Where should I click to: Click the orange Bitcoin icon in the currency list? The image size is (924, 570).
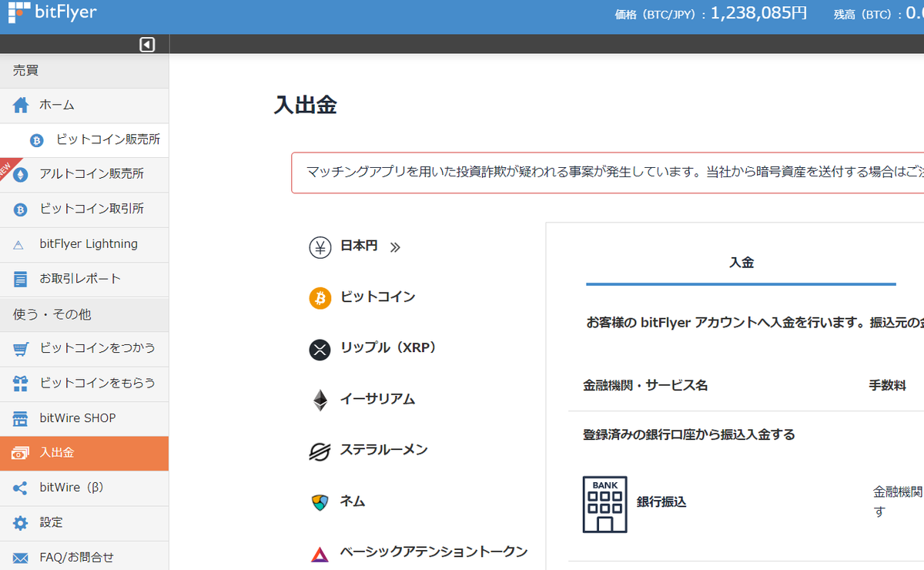click(x=320, y=297)
